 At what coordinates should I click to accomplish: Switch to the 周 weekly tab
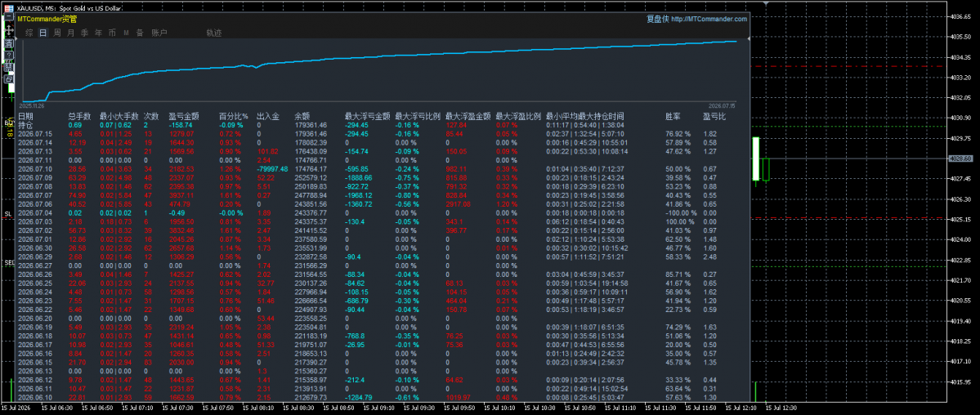pos(57,33)
